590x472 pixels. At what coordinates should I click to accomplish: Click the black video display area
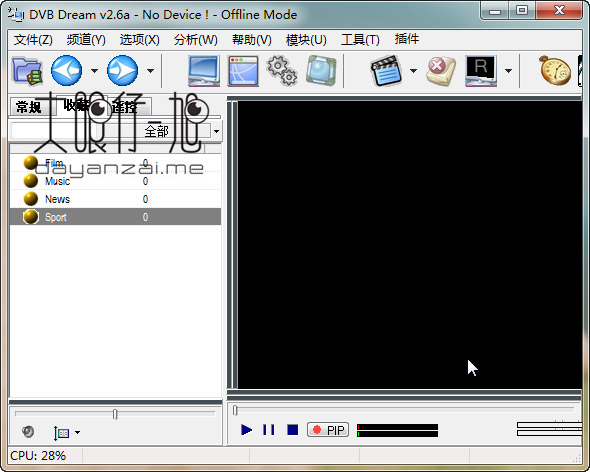409,245
